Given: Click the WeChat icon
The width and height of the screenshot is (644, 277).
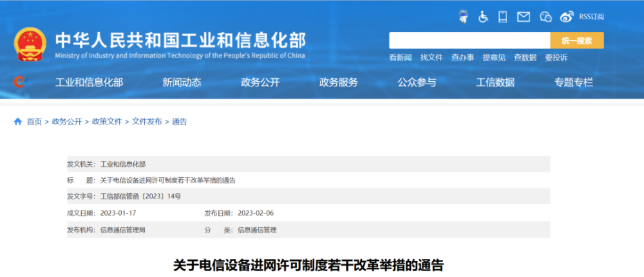Looking at the screenshot, I should click(545, 17).
